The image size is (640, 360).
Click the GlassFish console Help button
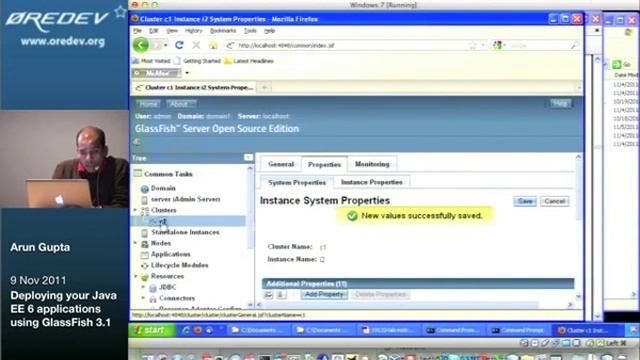coord(560,104)
